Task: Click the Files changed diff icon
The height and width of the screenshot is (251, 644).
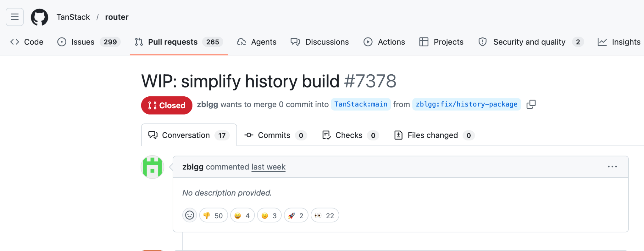Action: pos(398,135)
